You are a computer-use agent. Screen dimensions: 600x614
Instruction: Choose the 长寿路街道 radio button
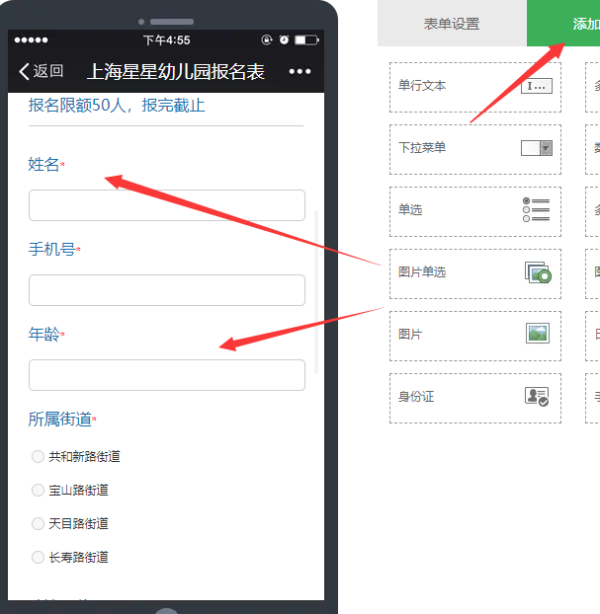click(38, 557)
